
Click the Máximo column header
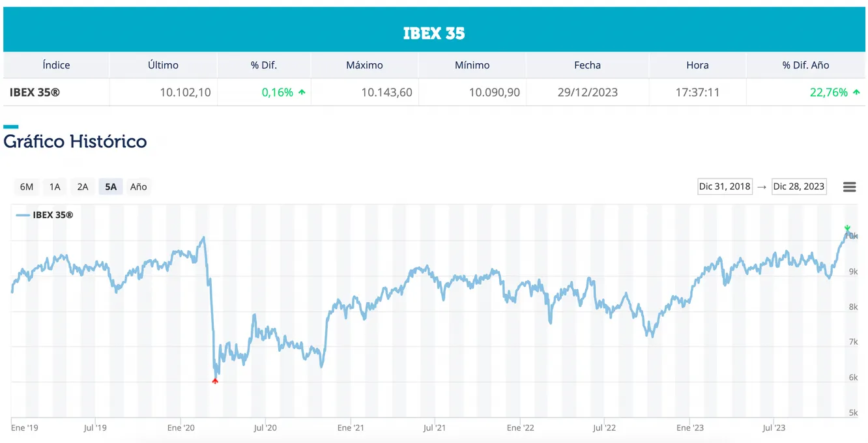pyautogui.click(x=364, y=65)
